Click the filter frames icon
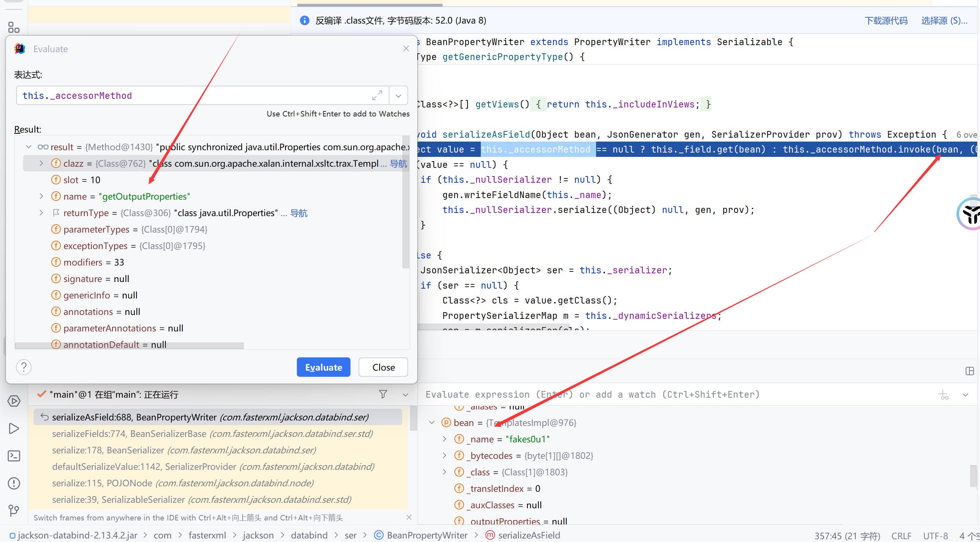Viewport: 980px width, 542px height. pos(383,394)
